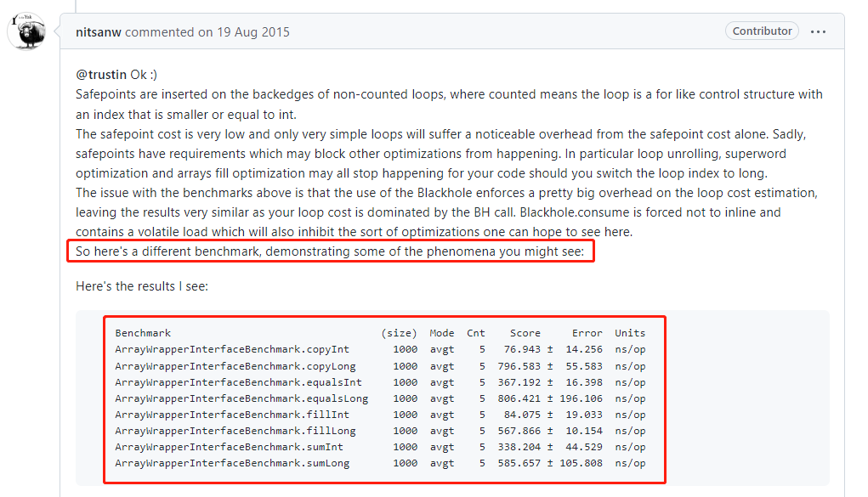This screenshot has height=497, width=868.
Task: Select ArrayWrapperInterfaceBenchmark.sumLong row name
Action: coord(232,463)
